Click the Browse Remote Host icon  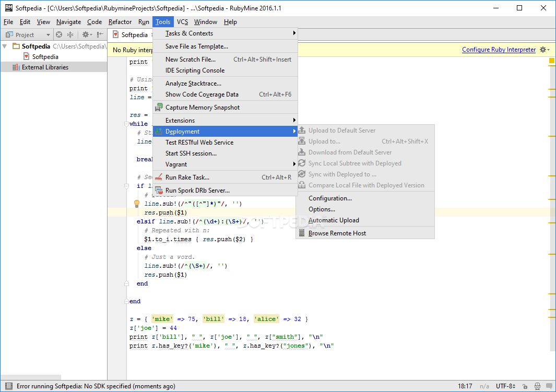302,233
